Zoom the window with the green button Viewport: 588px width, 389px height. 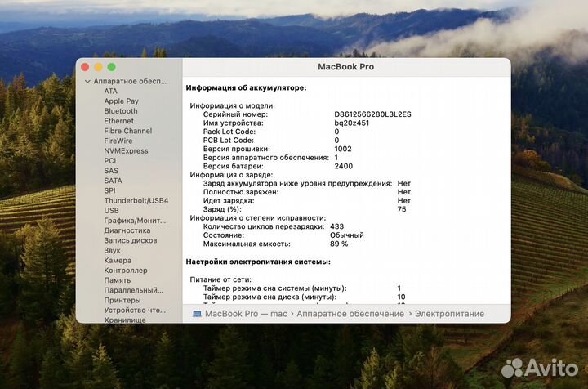[111, 67]
